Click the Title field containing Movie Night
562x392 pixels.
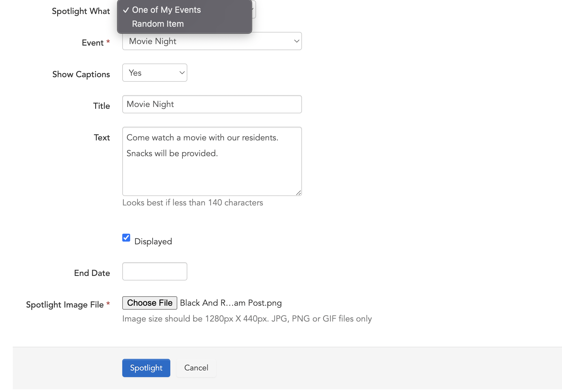click(x=212, y=104)
